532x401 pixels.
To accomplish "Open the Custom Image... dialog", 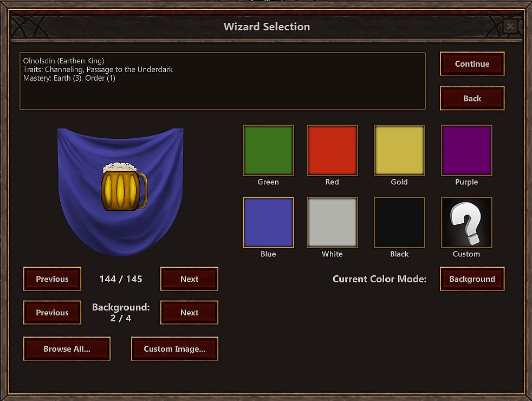I will pyautogui.click(x=175, y=349).
